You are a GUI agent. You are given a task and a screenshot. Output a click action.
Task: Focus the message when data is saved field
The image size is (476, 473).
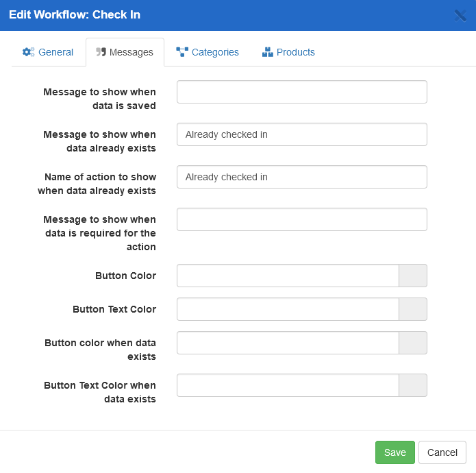coord(301,92)
